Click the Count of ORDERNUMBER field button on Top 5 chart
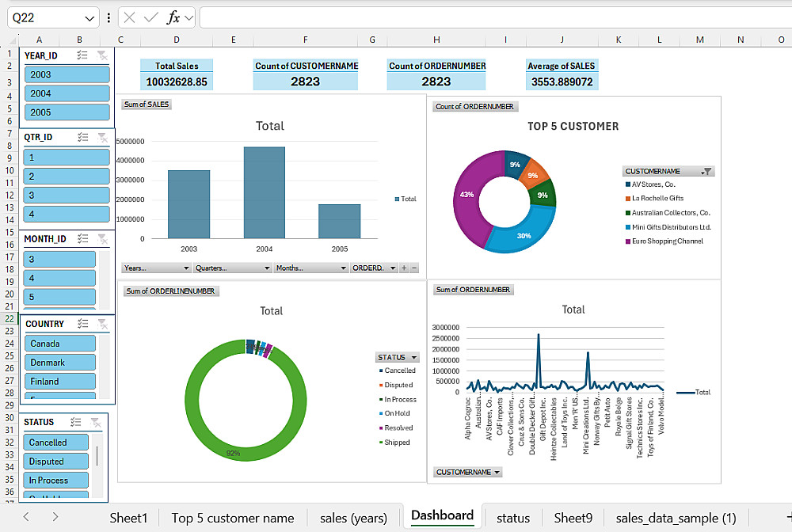Image resolution: width=792 pixels, height=532 pixels. 474,107
